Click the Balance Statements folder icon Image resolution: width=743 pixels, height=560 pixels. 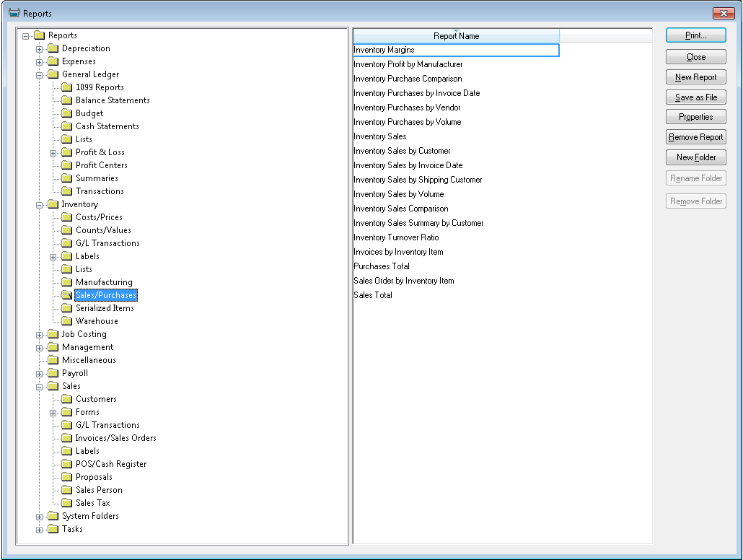coord(67,100)
